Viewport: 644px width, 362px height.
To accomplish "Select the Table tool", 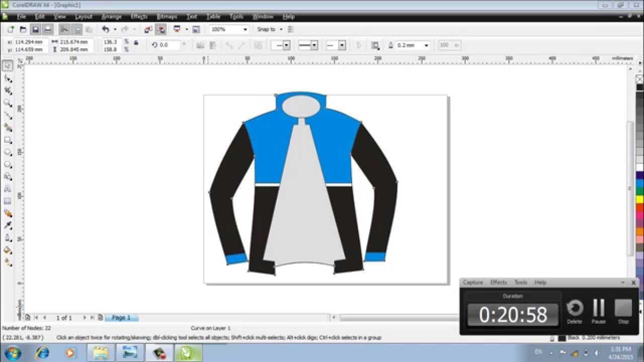I will (x=8, y=201).
